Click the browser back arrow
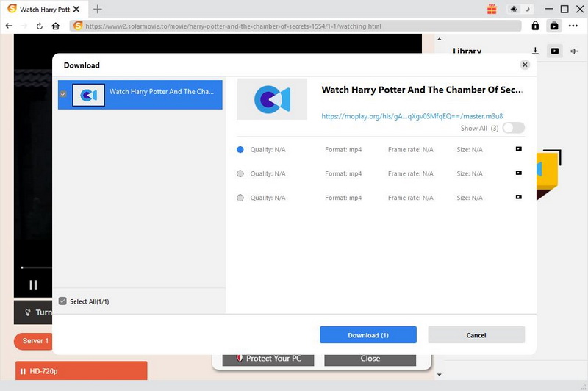Image resolution: width=588 pixels, height=391 pixels. (x=9, y=26)
